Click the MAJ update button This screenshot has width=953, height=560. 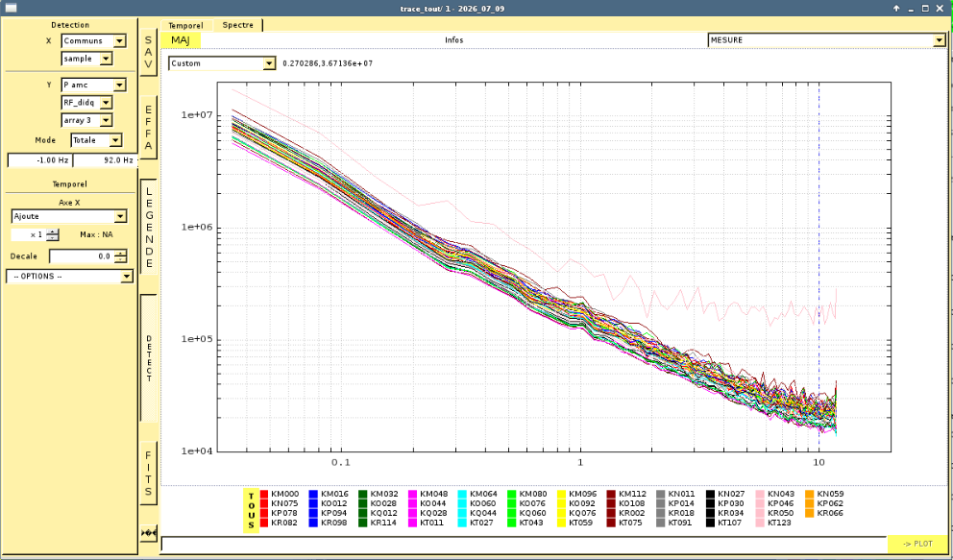coord(181,40)
